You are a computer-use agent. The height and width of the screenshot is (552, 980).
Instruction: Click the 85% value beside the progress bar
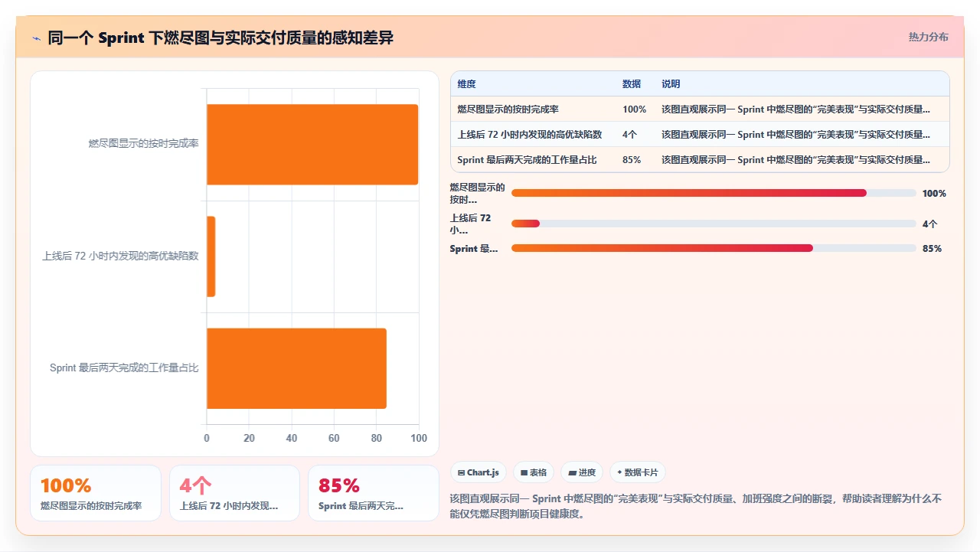[932, 248]
